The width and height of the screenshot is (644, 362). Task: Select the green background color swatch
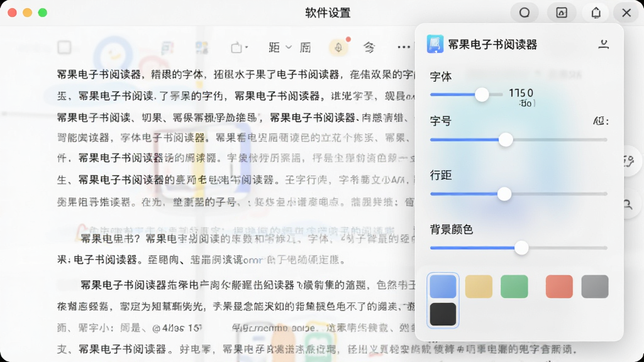click(x=514, y=286)
